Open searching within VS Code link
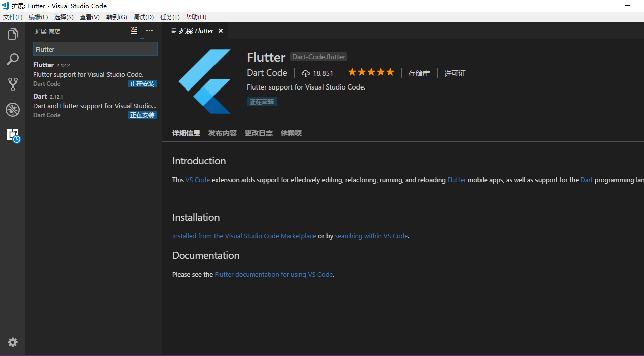Screen dimensions: 644x356 [372, 236]
